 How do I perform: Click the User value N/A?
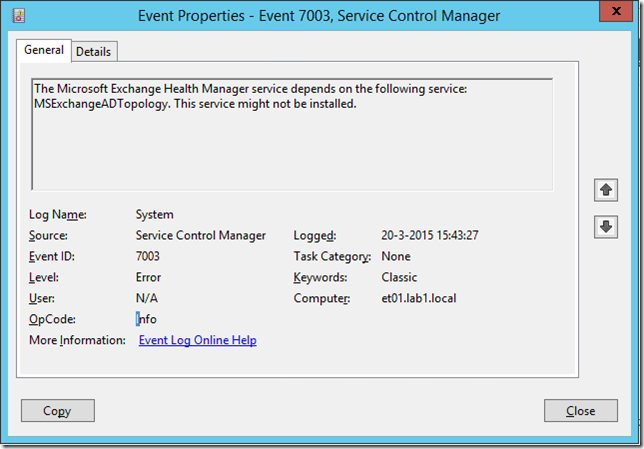click(x=147, y=298)
